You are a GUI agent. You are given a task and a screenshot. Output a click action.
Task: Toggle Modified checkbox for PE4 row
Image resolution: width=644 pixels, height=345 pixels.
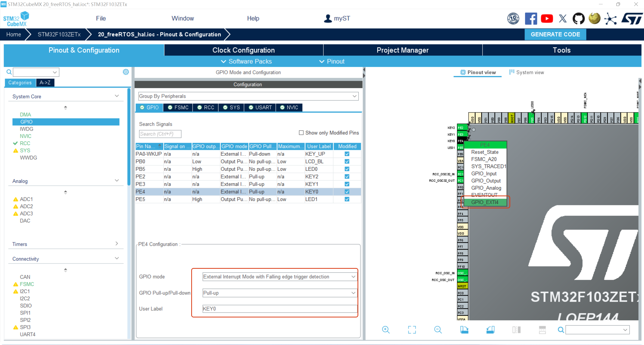coord(347,191)
